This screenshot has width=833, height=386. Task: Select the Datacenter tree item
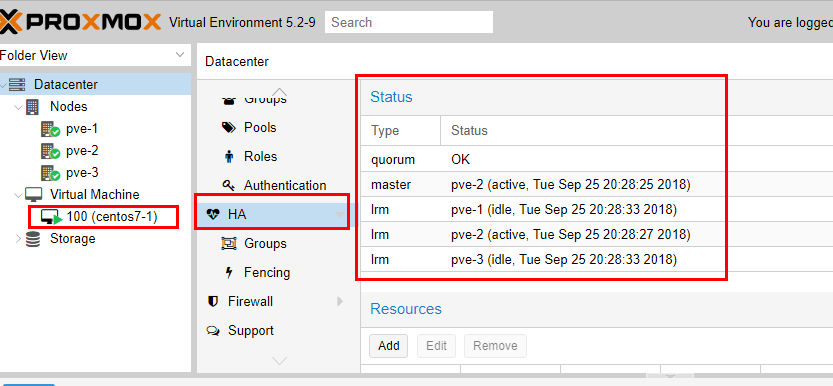click(96, 84)
